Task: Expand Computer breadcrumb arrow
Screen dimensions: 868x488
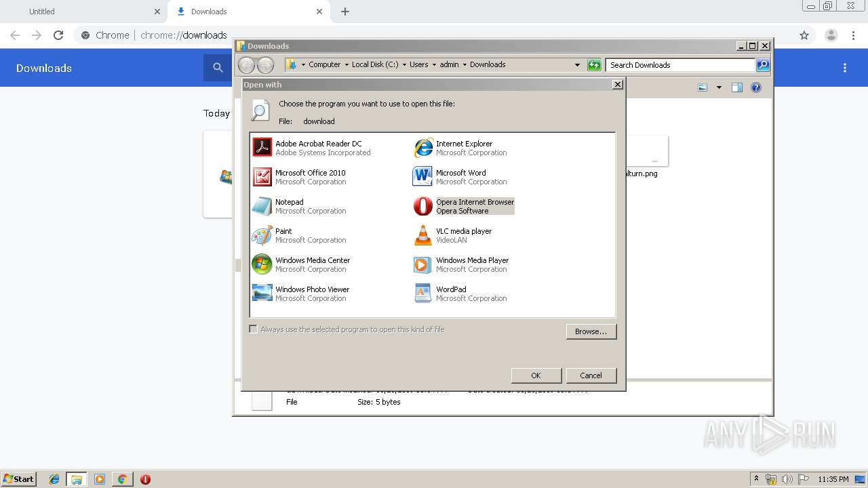Action: [x=347, y=65]
